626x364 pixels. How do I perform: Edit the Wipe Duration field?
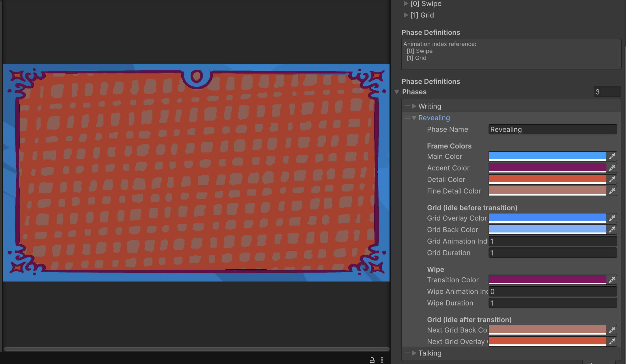coord(553,303)
